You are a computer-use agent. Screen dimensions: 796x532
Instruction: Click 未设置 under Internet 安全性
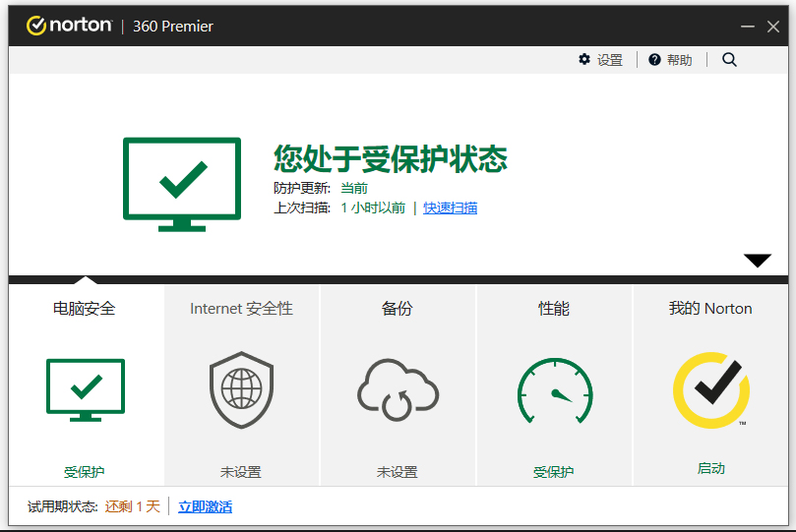[241, 472]
